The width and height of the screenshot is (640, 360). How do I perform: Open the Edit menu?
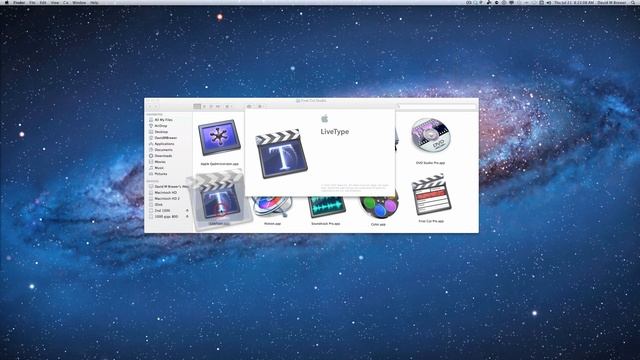(x=43, y=2)
